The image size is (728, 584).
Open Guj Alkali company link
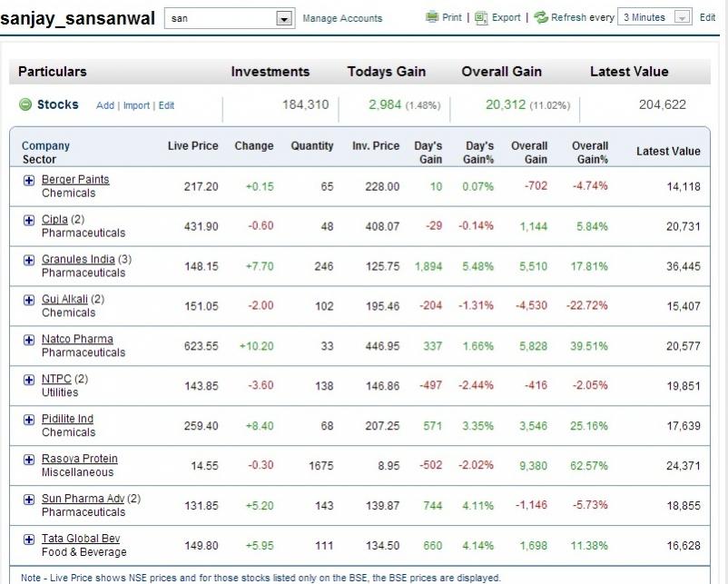[x=64, y=299]
